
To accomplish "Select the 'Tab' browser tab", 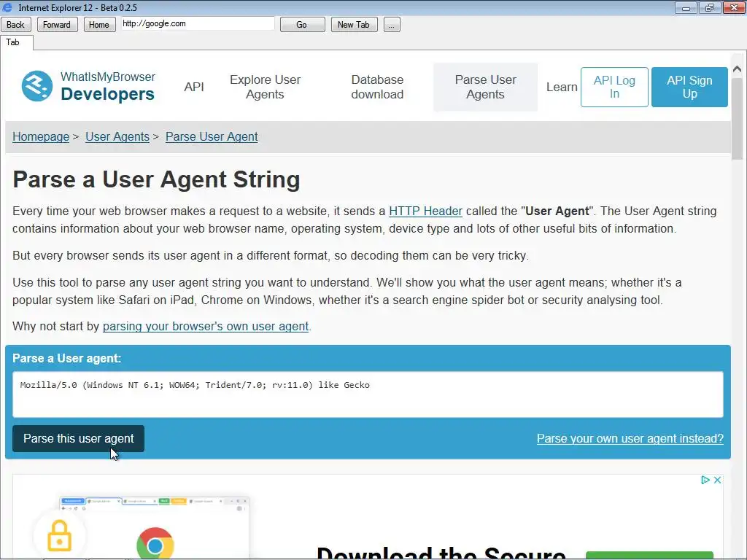I will [17, 42].
